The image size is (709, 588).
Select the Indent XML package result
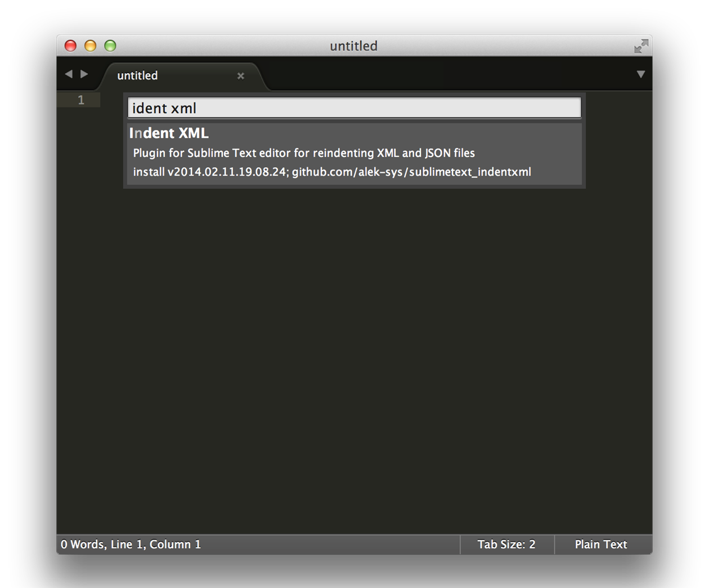pos(169,133)
